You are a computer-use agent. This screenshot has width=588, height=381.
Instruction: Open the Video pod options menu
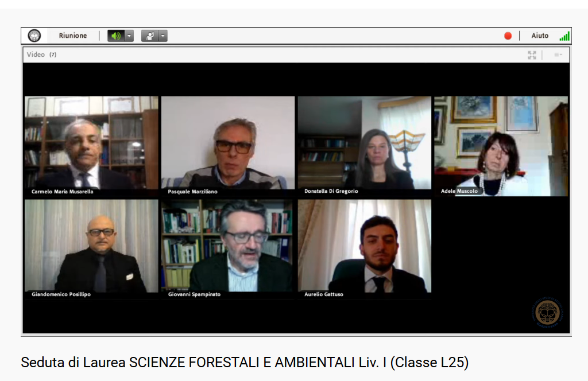558,55
